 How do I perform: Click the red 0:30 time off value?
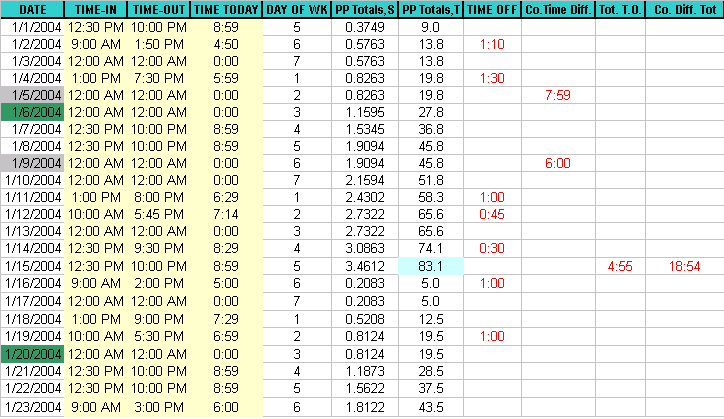click(493, 248)
